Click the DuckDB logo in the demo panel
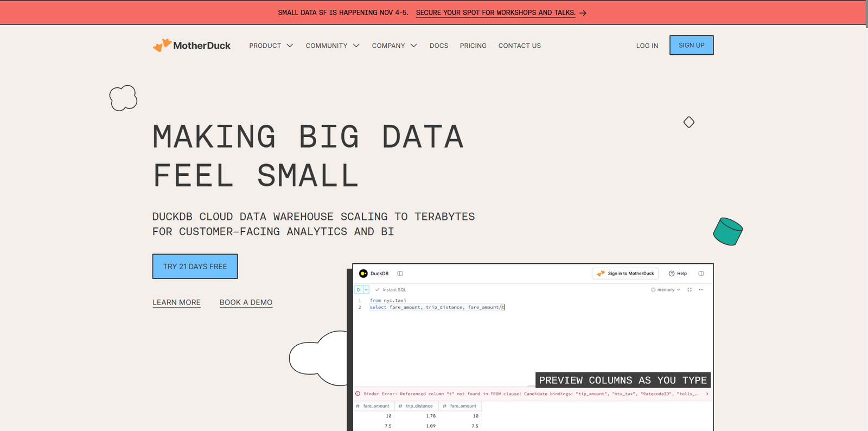Image resolution: width=868 pixels, height=431 pixels. tap(363, 274)
